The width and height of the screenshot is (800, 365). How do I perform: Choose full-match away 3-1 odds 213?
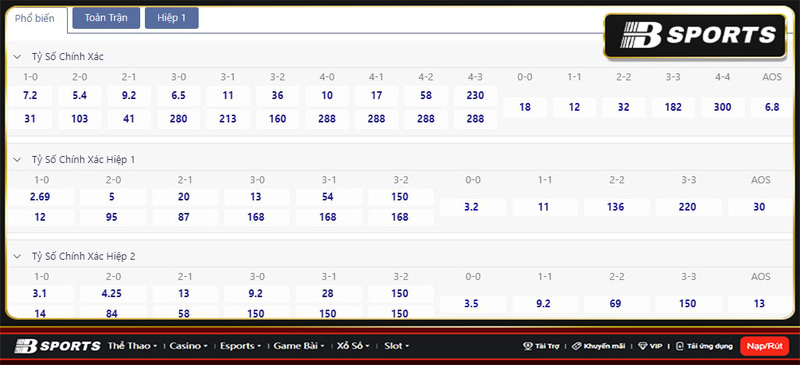pos(228,119)
